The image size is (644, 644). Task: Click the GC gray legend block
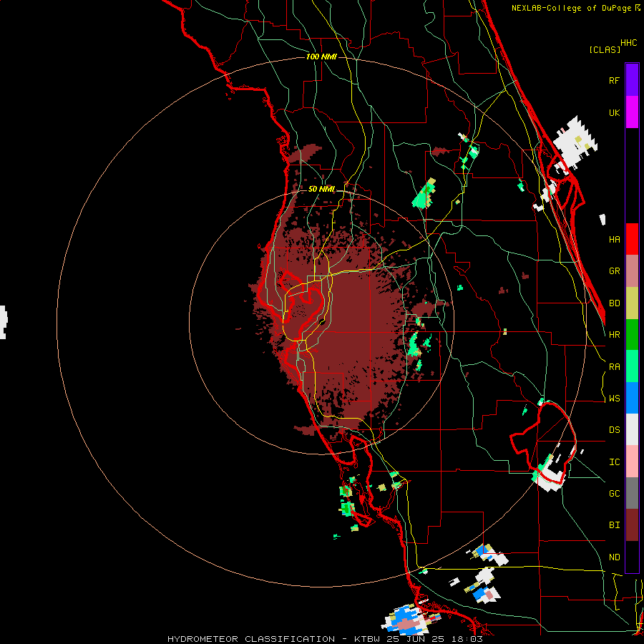[x=632, y=493]
